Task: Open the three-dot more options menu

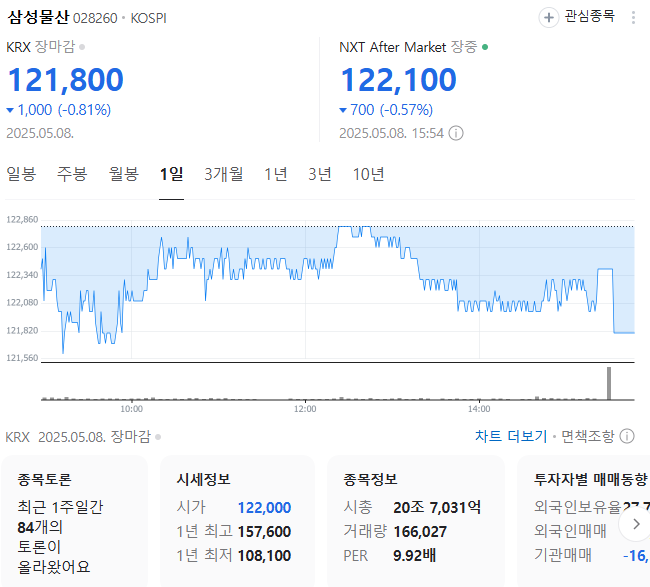Action: click(x=633, y=17)
